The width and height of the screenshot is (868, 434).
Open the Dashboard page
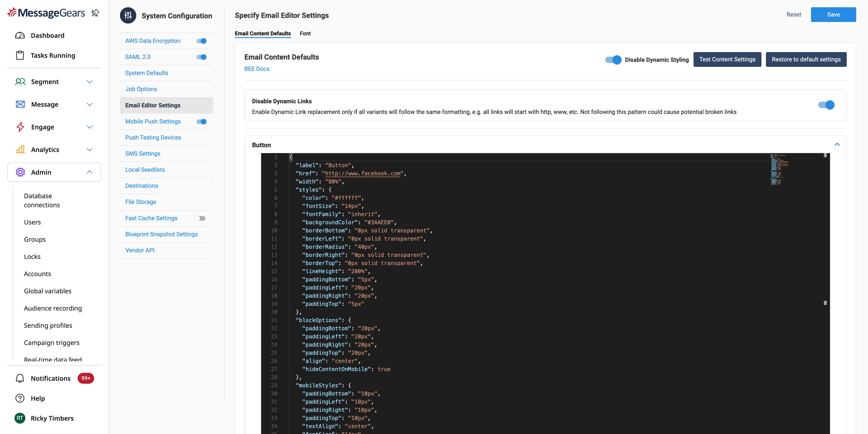click(48, 35)
